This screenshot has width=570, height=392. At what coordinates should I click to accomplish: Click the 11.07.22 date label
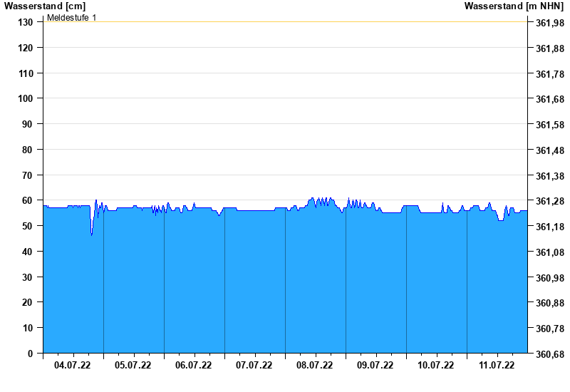click(497, 365)
